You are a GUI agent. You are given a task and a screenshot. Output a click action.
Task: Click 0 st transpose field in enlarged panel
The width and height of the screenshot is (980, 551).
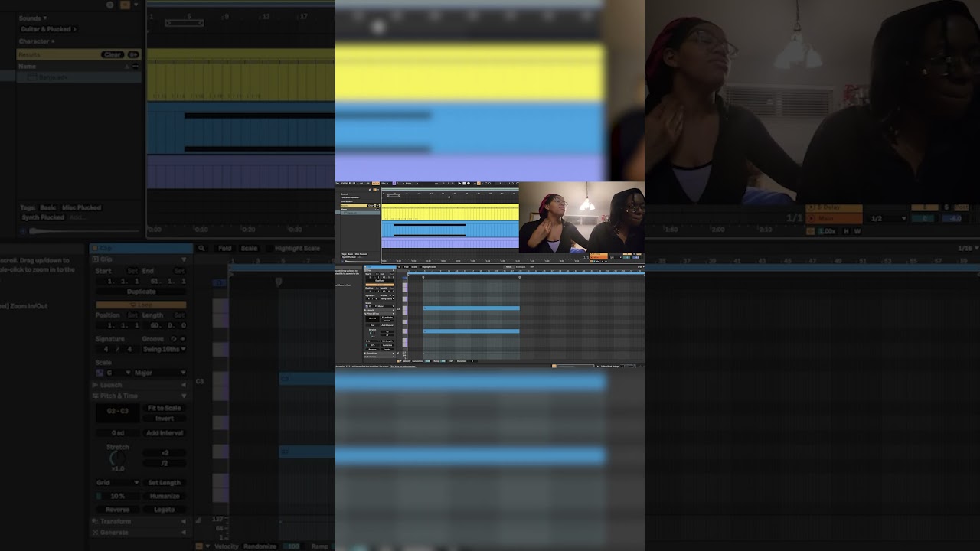(x=118, y=433)
